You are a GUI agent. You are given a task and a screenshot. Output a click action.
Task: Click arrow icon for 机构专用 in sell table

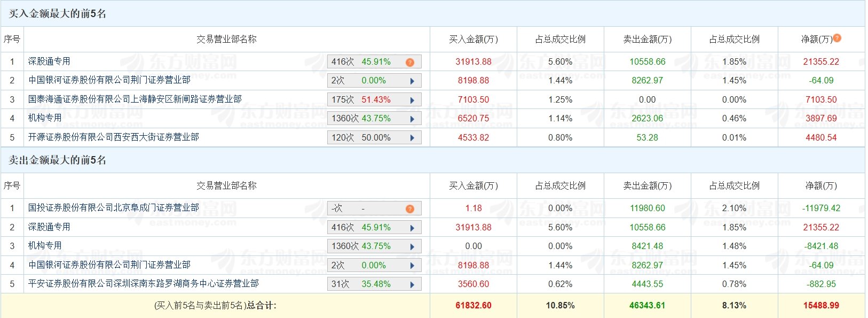(x=412, y=246)
